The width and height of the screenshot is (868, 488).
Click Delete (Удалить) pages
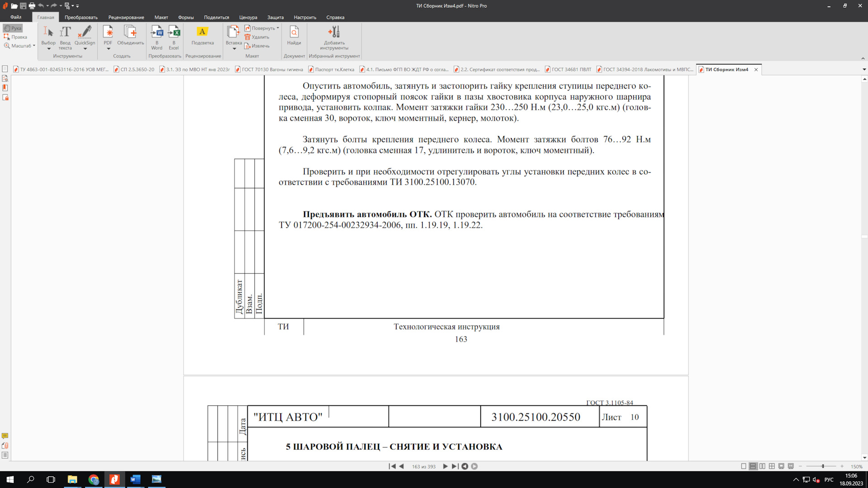tap(257, 37)
